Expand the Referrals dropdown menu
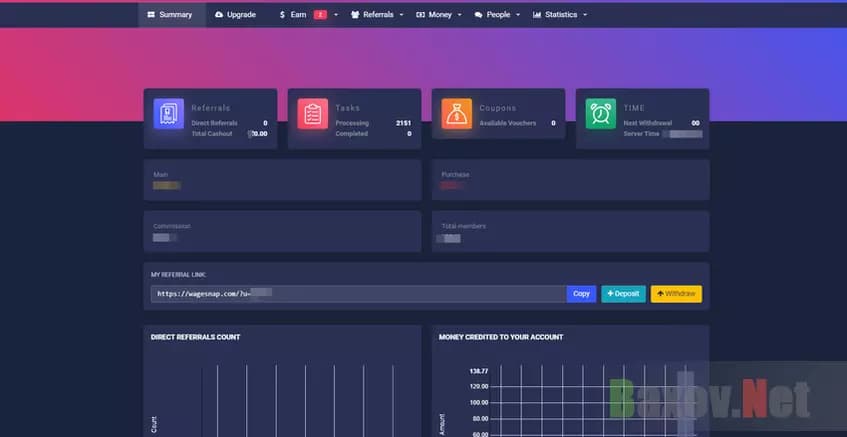This screenshot has width=847, height=437. tap(378, 15)
